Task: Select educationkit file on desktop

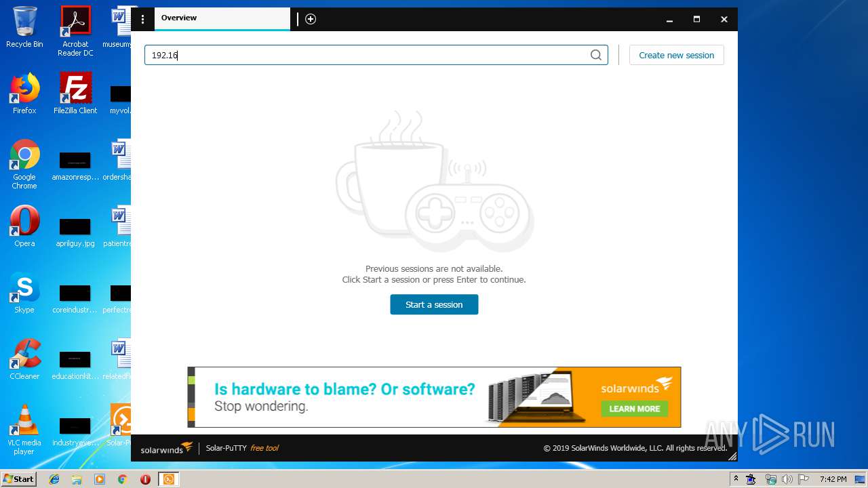Action: tap(75, 365)
